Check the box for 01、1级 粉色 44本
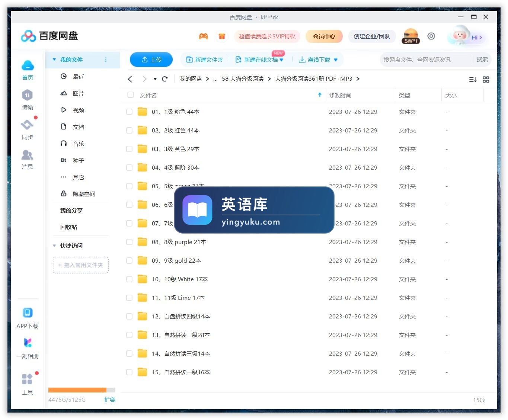The height and width of the screenshot is (420, 508). (129, 112)
